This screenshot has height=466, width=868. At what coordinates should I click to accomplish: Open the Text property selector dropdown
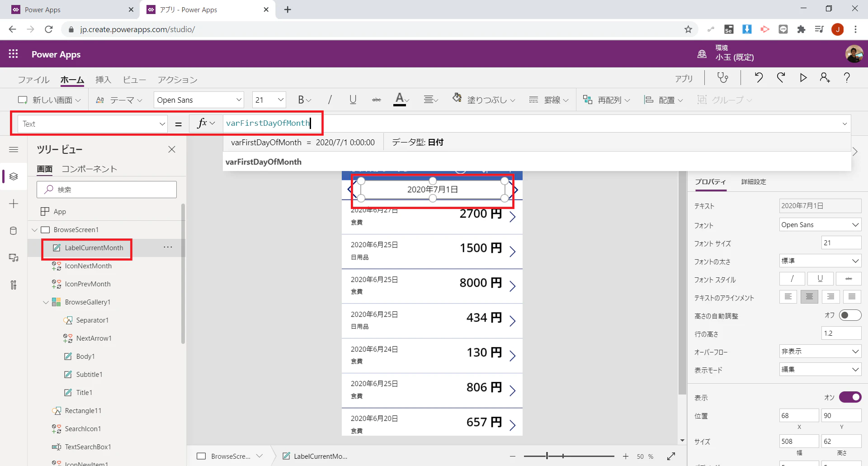tap(92, 124)
